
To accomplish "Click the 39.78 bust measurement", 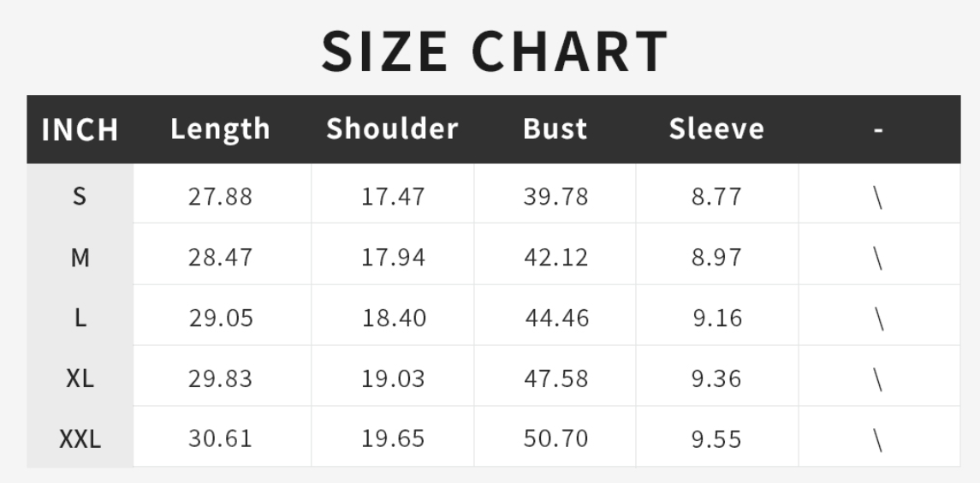I will tap(556, 196).
